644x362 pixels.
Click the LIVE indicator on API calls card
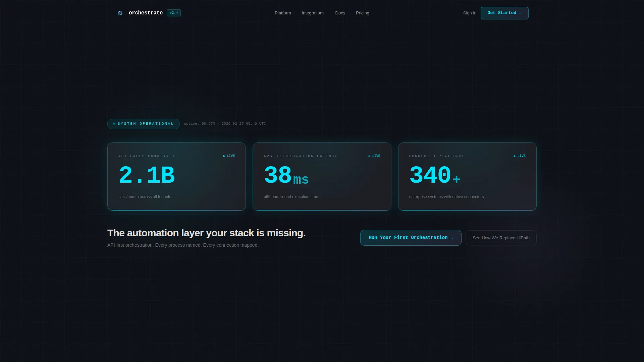coord(229,156)
